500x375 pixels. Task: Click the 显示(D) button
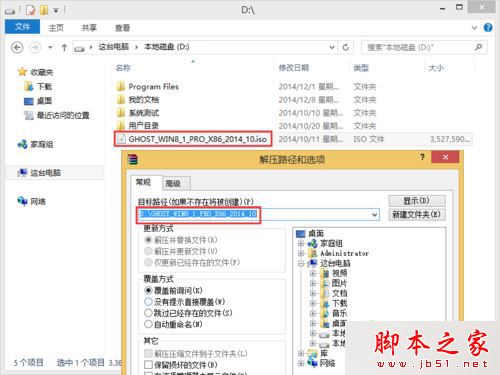coord(417,201)
